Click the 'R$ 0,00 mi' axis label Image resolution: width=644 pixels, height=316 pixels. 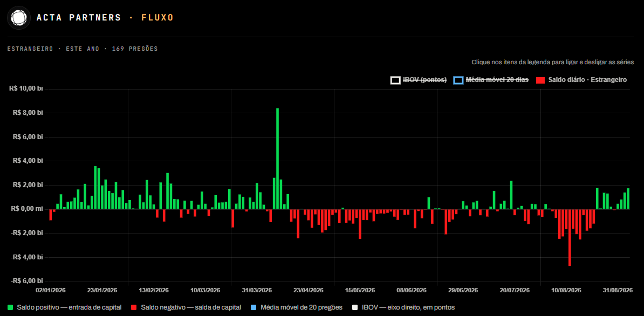click(x=28, y=209)
